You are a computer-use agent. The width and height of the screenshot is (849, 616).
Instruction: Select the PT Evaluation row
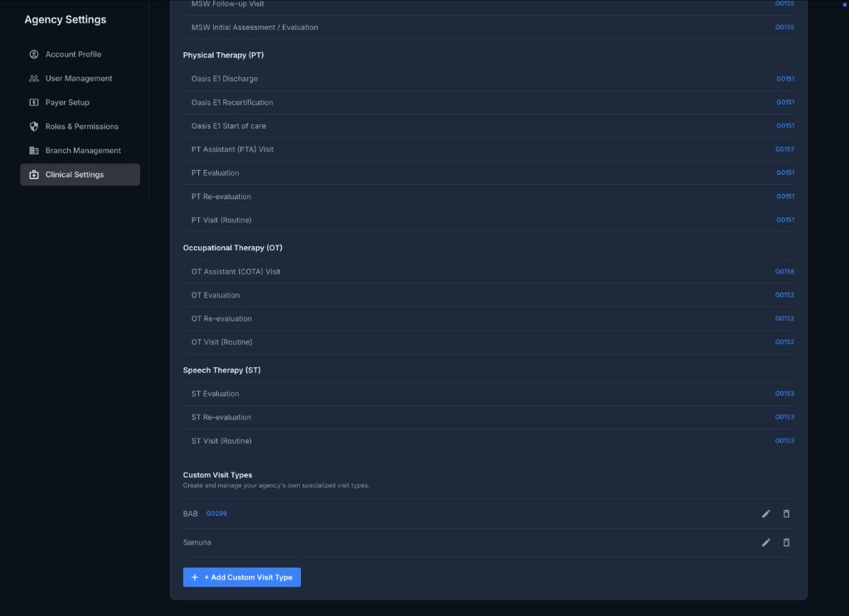point(489,173)
